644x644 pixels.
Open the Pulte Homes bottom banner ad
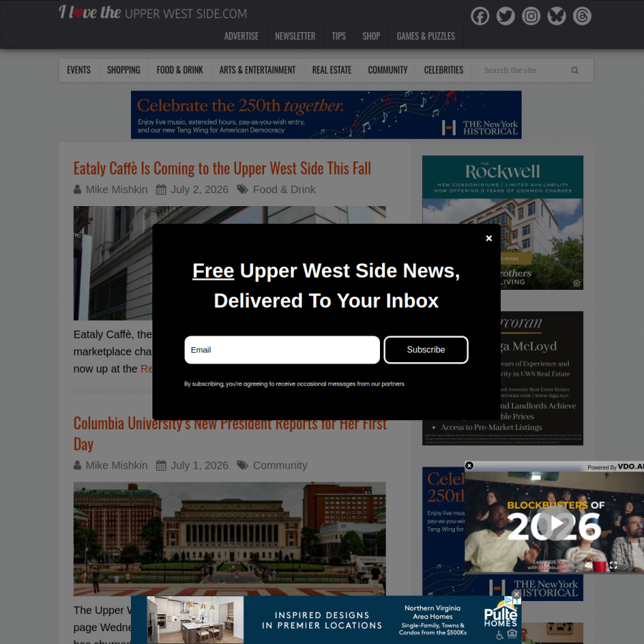click(x=326, y=620)
